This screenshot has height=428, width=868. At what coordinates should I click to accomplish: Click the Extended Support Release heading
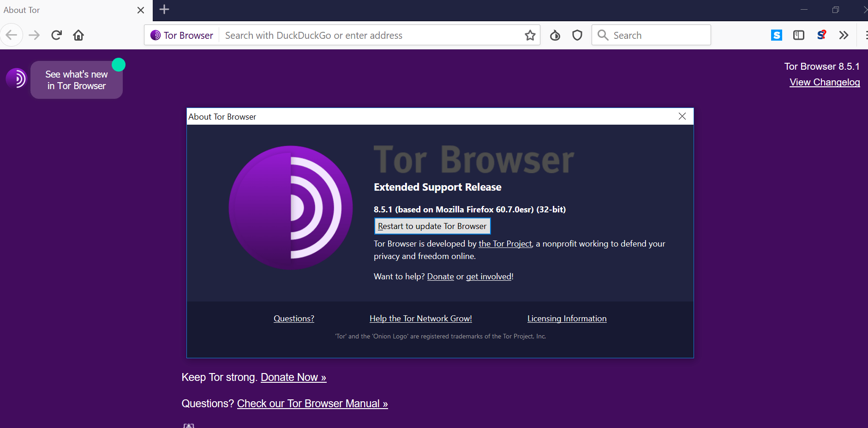437,187
